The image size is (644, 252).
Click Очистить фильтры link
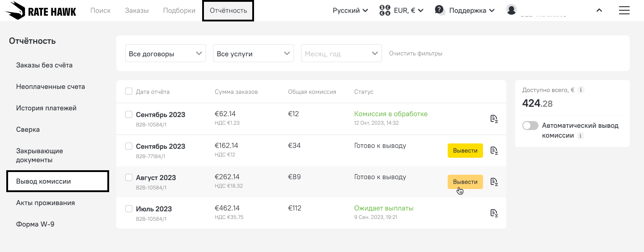415,54
